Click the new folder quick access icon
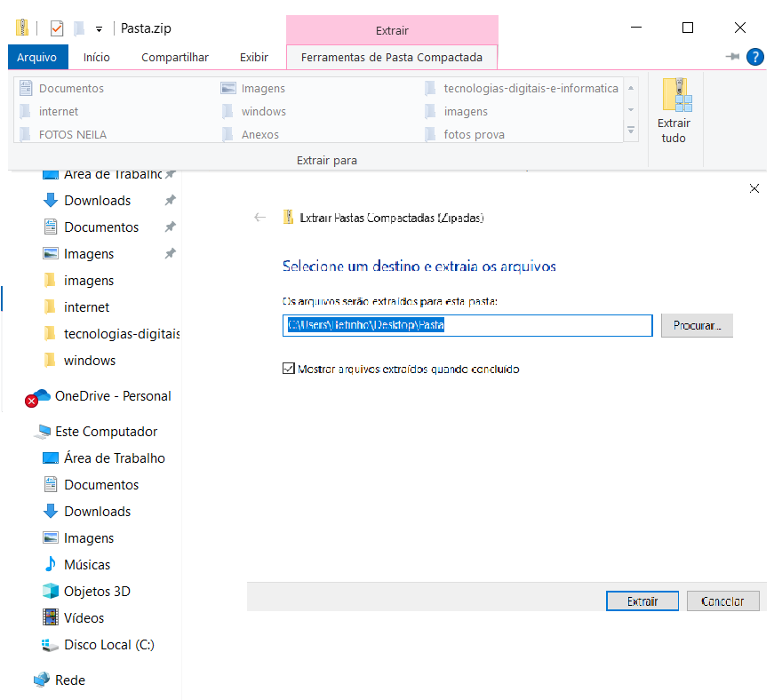 point(79,28)
